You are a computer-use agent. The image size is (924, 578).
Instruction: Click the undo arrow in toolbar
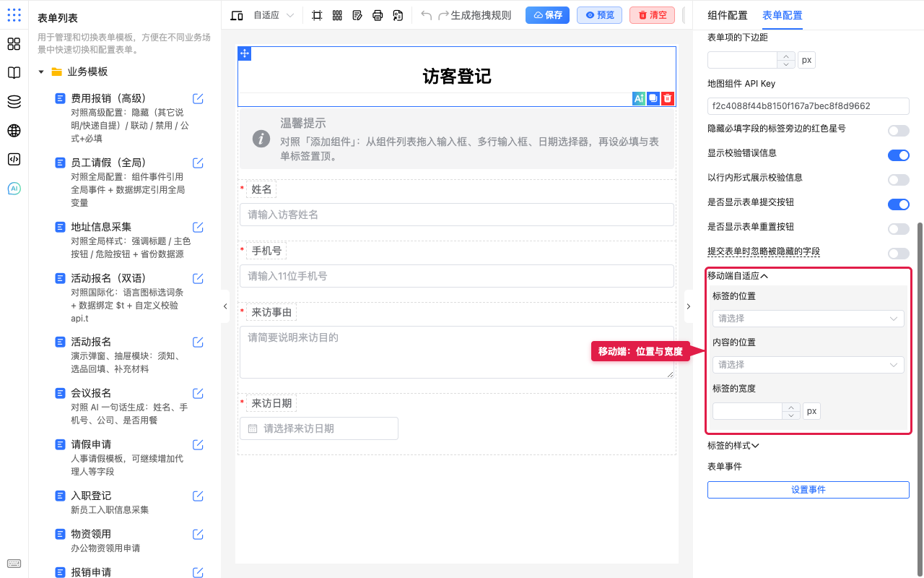[427, 15]
